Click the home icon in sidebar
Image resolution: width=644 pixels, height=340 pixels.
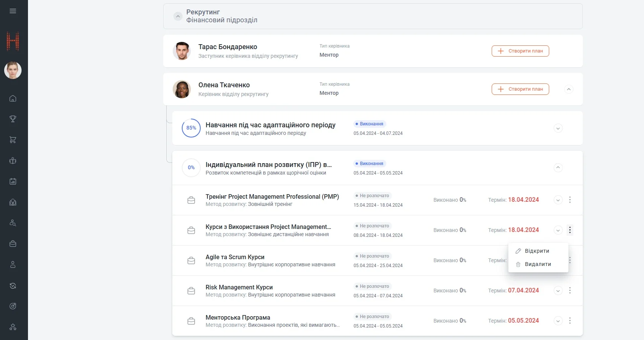pyautogui.click(x=13, y=99)
